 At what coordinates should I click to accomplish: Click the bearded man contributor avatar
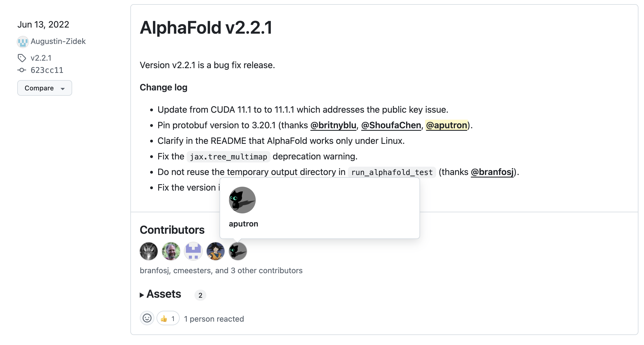click(x=171, y=251)
